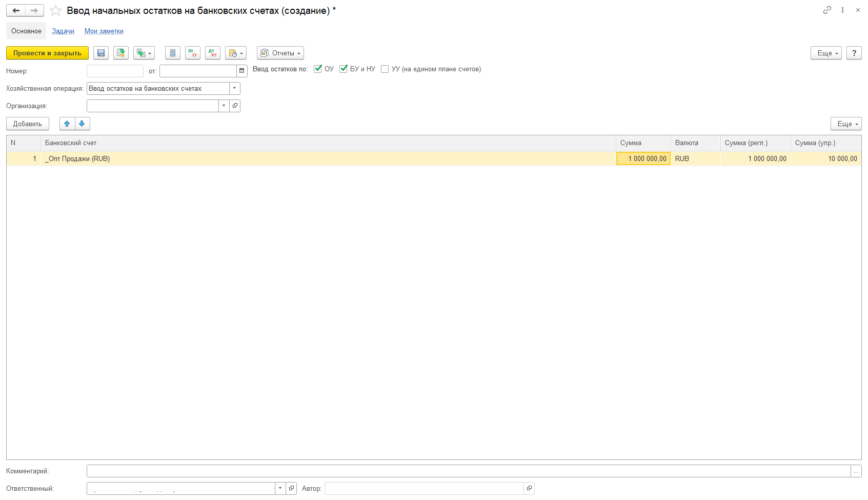Open the top Еще menu
The width and height of the screenshot is (868, 500).
click(x=826, y=53)
